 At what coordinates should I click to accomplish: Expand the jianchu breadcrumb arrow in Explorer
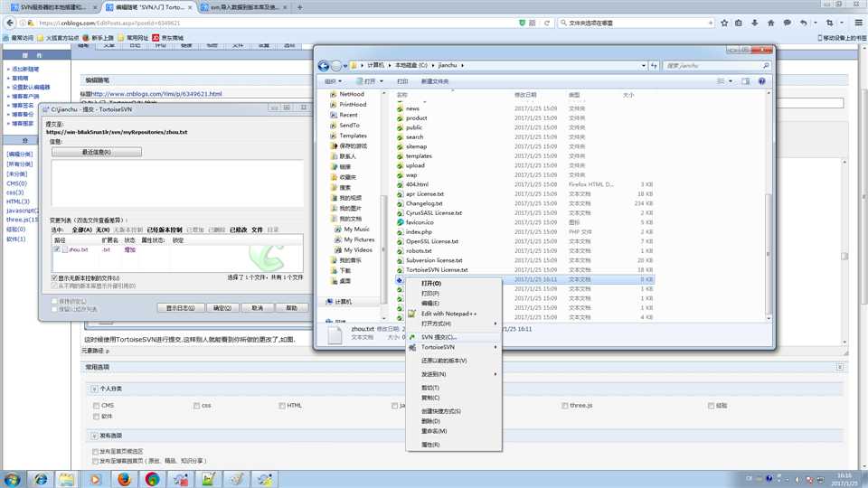click(462, 65)
